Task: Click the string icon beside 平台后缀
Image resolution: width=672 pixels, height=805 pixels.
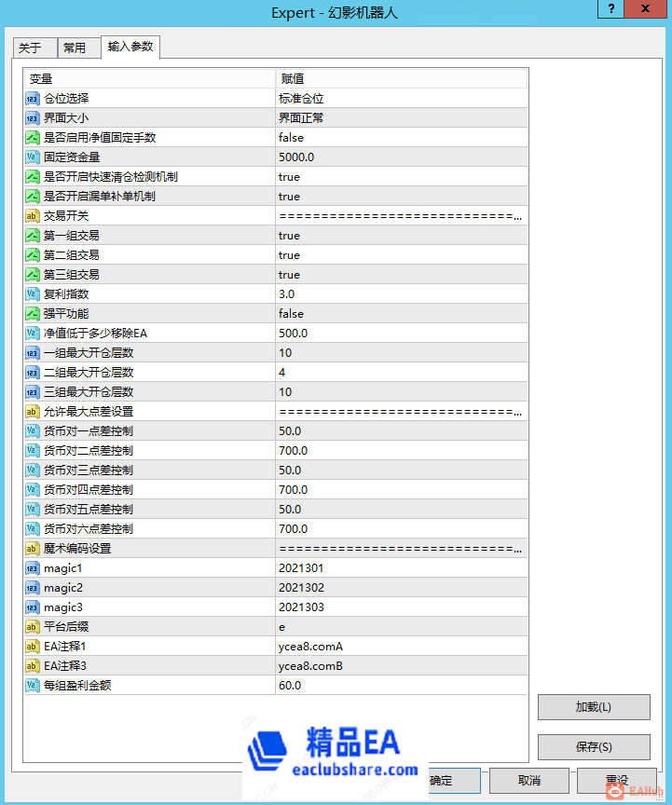Action: point(32,626)
